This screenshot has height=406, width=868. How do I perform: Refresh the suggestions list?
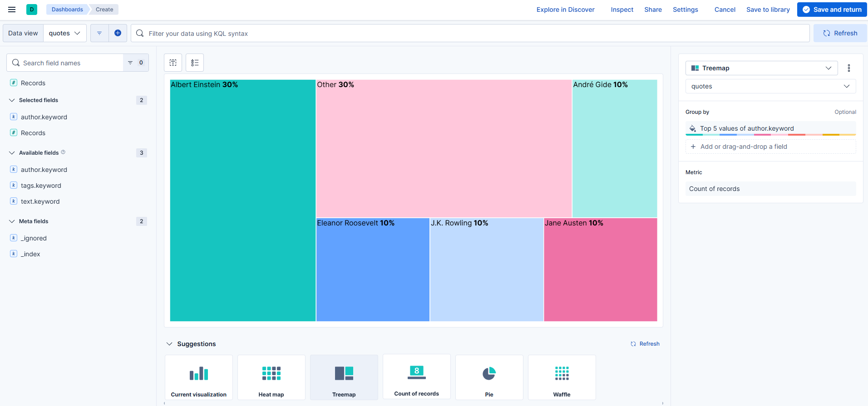pyautogui.click(x=645, y=344)
